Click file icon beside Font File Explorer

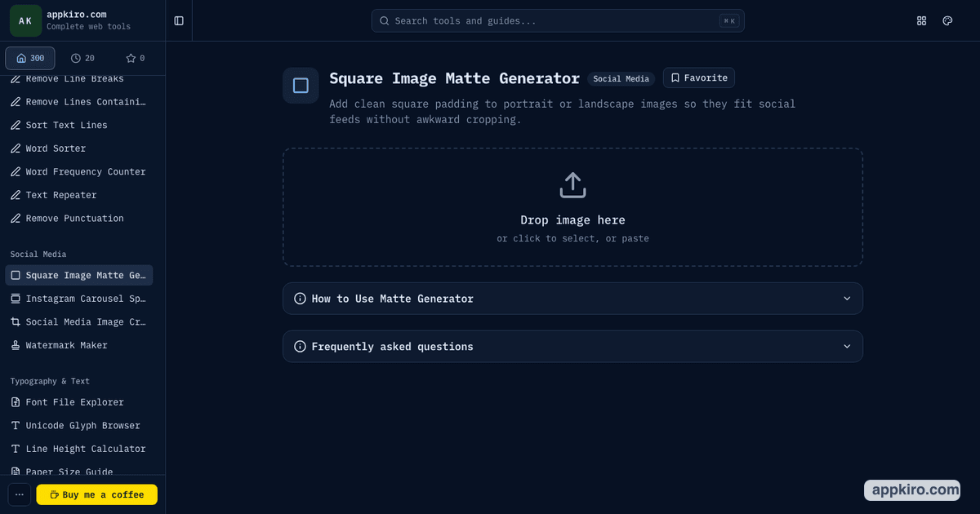point(16,401)
